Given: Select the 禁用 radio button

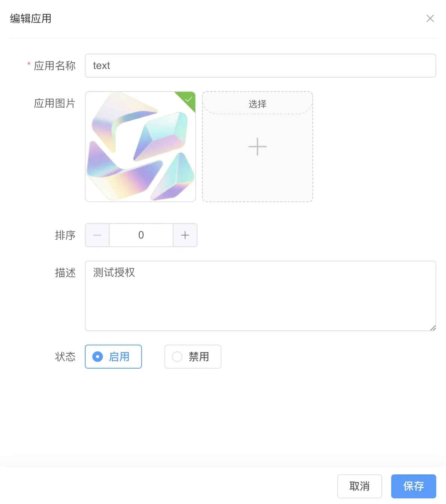Looking at the screenshot, I should pos(193,357).
